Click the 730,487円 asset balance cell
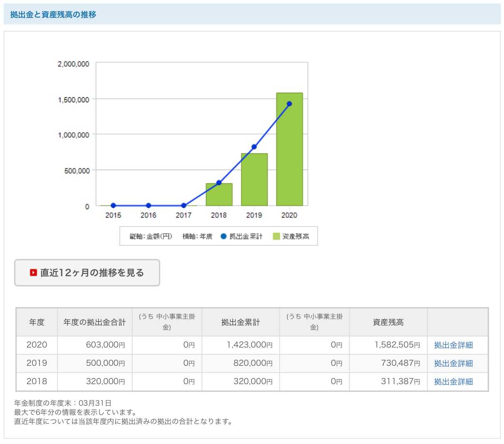The width and height of the screenshot is (504, 444). [x=388, y=363]
